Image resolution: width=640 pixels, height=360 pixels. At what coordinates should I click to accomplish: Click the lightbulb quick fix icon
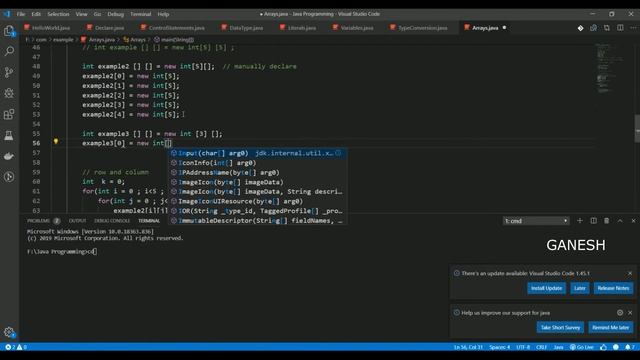coord(56,142)
